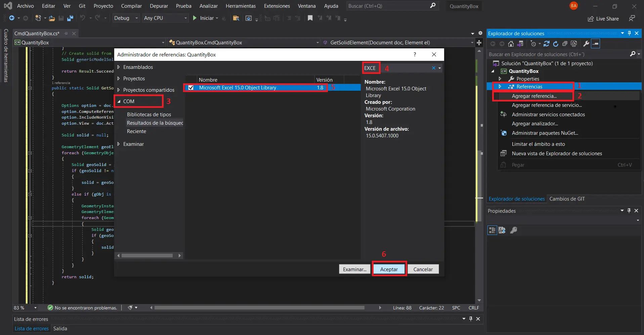Click the Alphabetical sort icon in Propiedades panel
This screenshot has width=644, height=335.
(502, 230)
